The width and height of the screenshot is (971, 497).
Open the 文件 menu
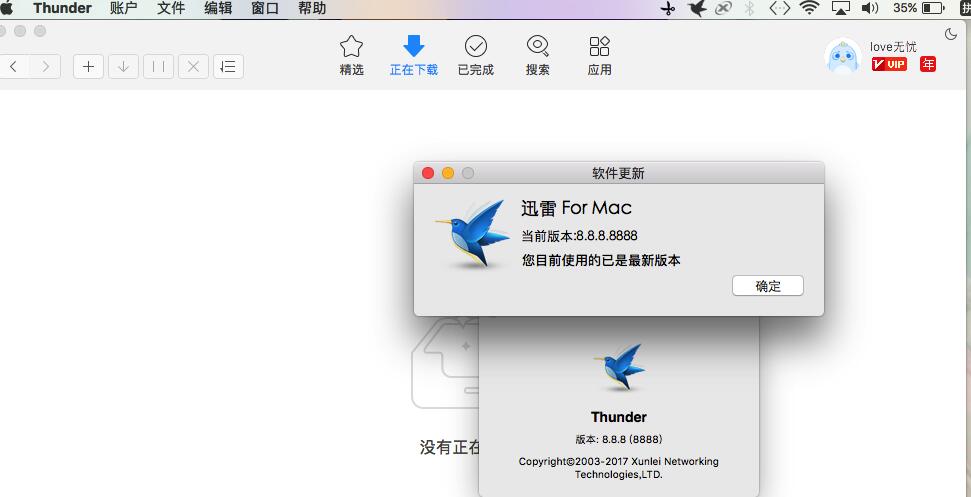point(171,8)
